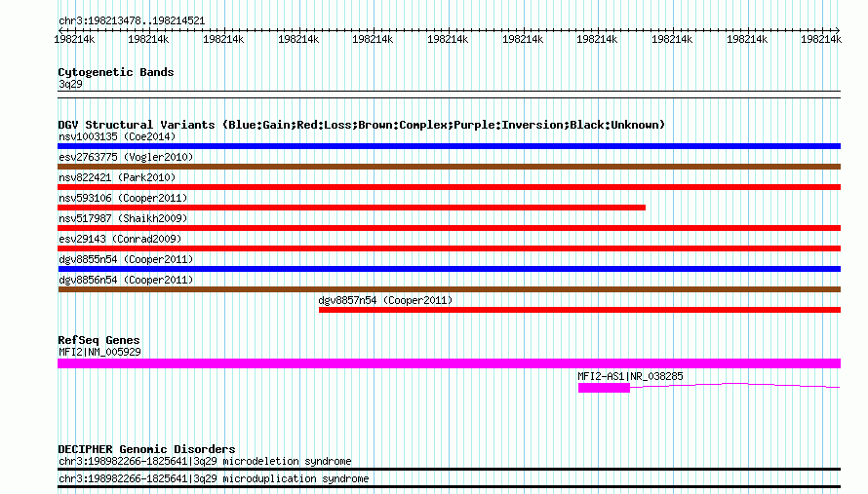The width and height of the screenshot is (868, 494).
Task: Click the dgv8855n54 (Cooper2011) blue bar
Action: [x=449, y=269]
